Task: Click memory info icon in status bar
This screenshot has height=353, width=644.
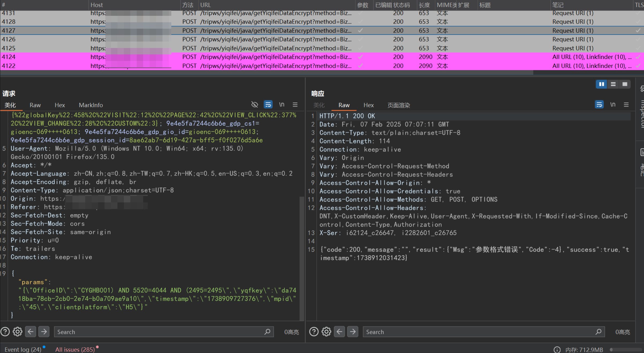Action: (557, 350)
